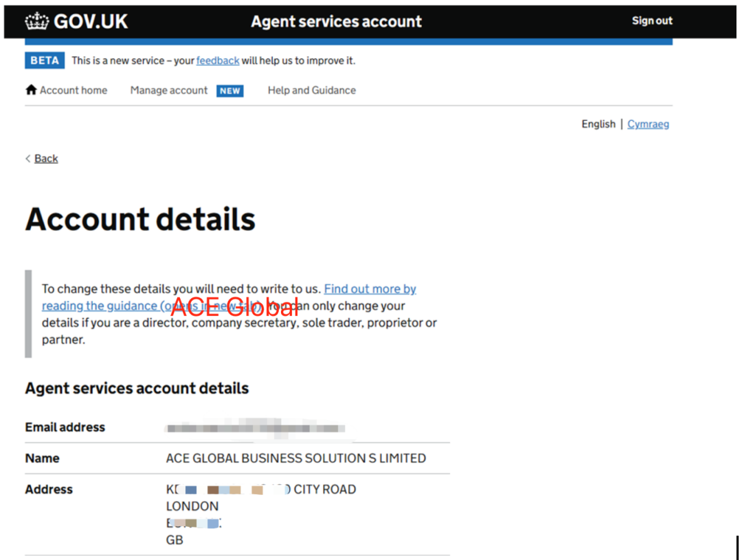Open the 'Find out more' guidance link

370,289
